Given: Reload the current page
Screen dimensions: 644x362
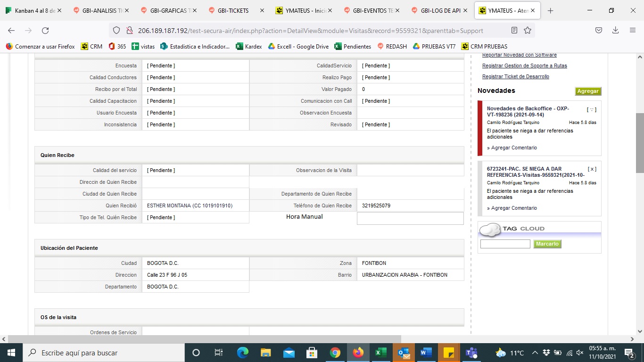Looking at the screenshot, I should 45,30.
